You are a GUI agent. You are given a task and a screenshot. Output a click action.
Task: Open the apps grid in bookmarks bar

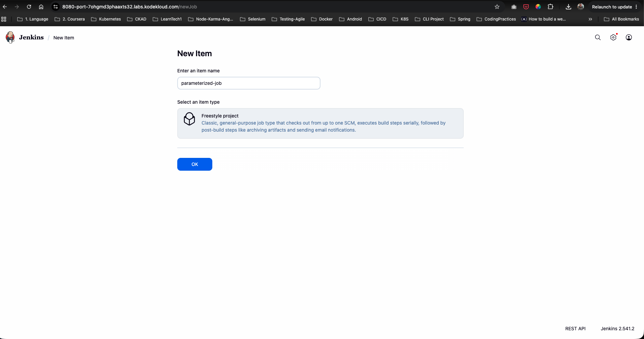point(4,19)
